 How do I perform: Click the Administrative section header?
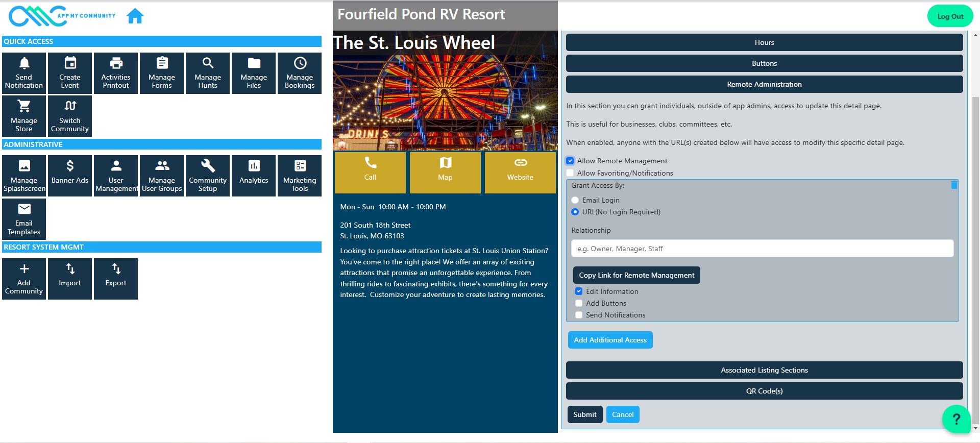point(162,144)
